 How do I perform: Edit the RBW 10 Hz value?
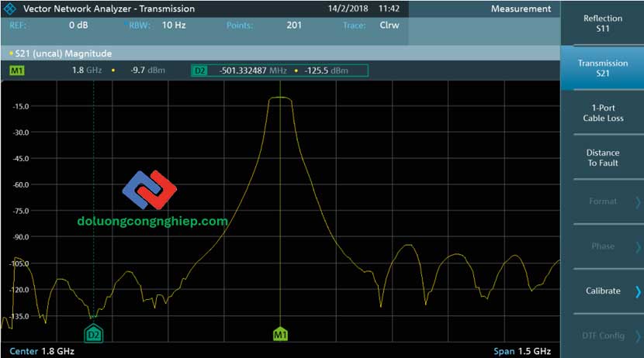point(173,25)
